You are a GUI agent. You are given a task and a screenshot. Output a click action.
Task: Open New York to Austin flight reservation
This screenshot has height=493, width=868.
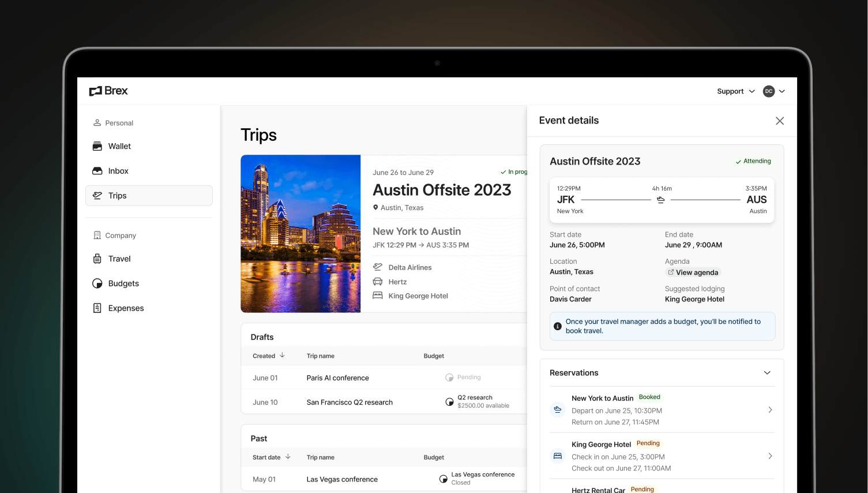coord(662,410)
